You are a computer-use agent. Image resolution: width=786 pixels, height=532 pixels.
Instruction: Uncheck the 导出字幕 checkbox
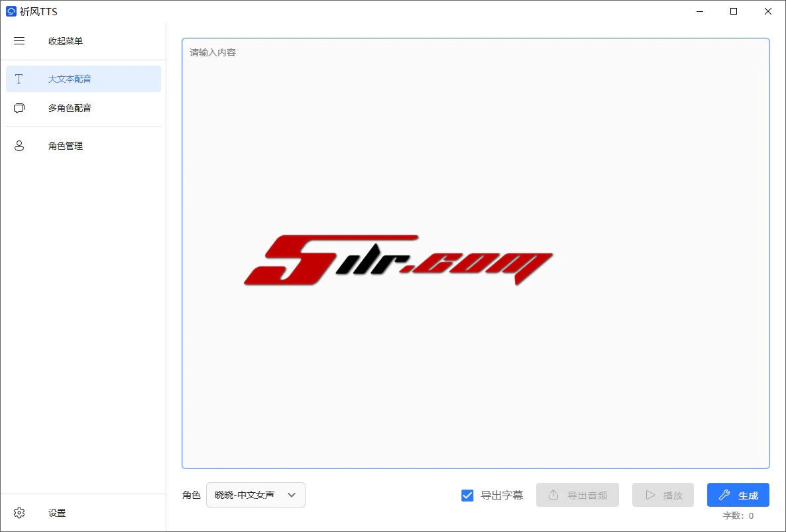[467, 496]
